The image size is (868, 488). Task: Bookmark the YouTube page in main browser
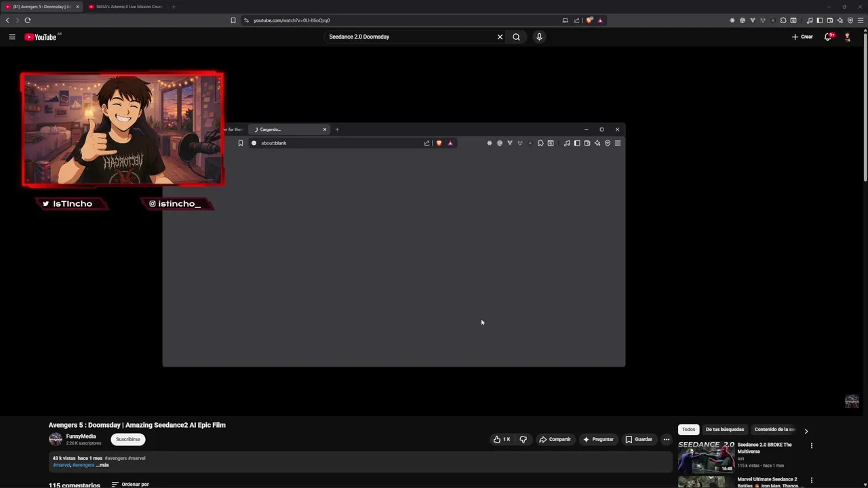click(233, 20)
